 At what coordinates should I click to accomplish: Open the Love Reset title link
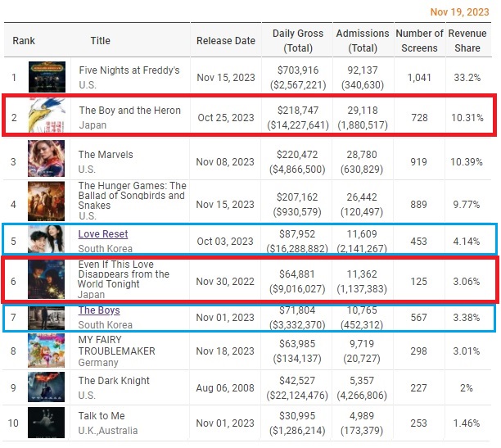[103, 234]
